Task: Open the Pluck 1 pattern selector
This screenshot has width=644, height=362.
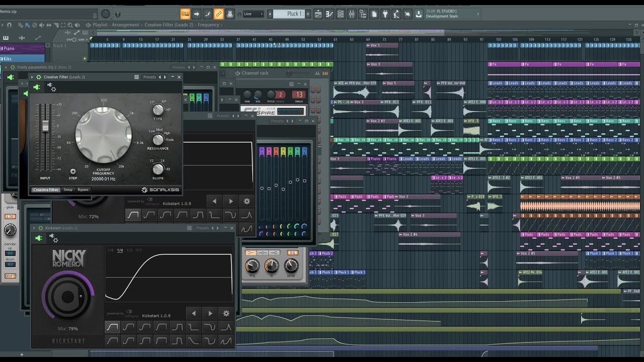Action: pyautogui.click(x=289, y=14)
